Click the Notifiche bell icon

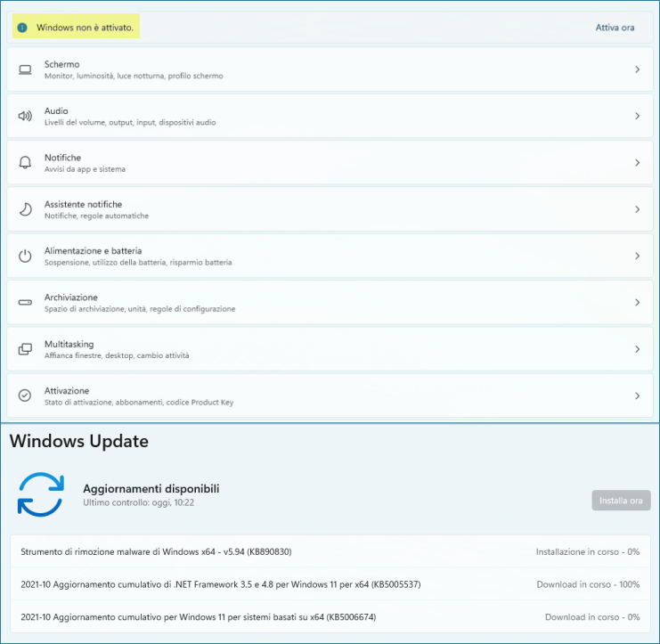click(x=25, y=162)
